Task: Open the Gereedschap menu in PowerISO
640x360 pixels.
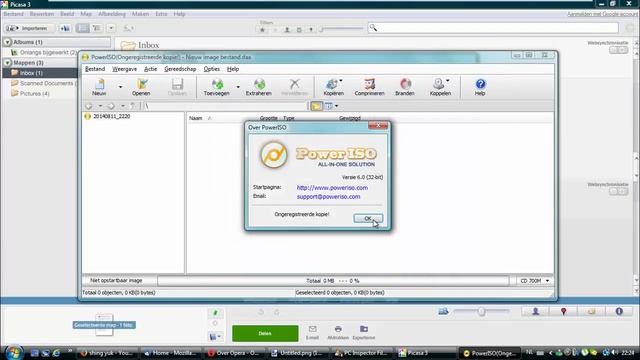Action: click(x=180, y=69)
